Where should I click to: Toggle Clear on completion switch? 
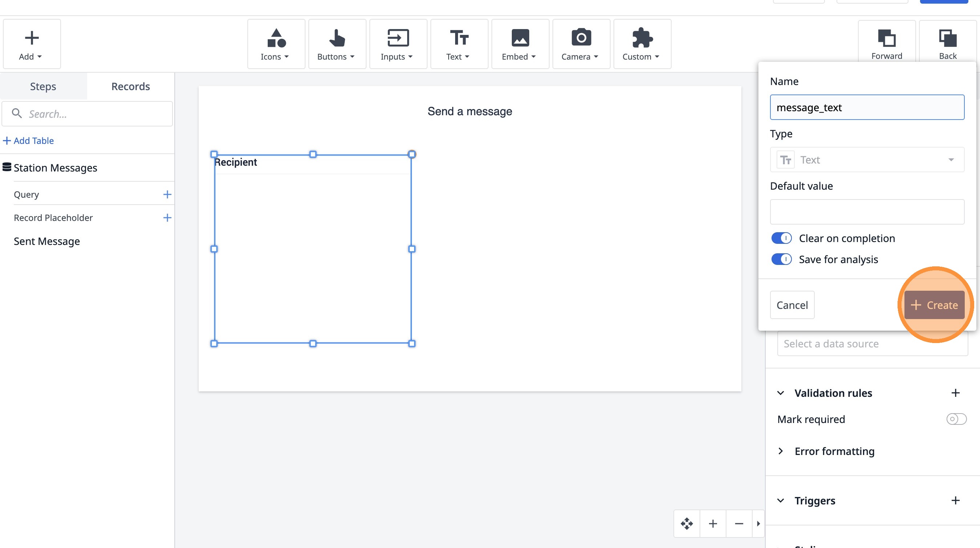pos(781,238)
